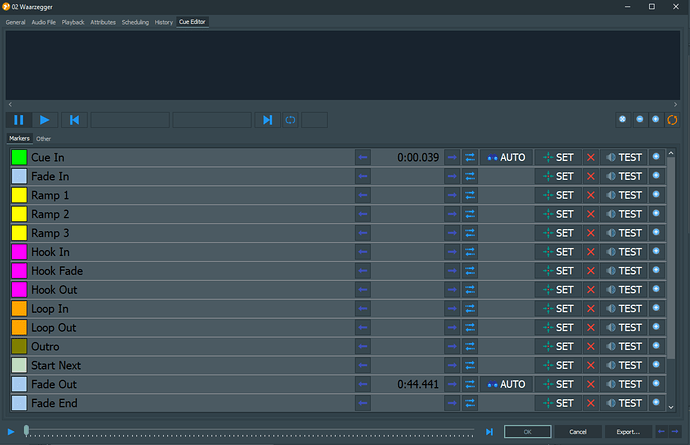The width and height of the screenshot is (690, 445).
Task: Nudge Cue In time right with arrow
Action: pyautogui.click(x=452, y=157)
